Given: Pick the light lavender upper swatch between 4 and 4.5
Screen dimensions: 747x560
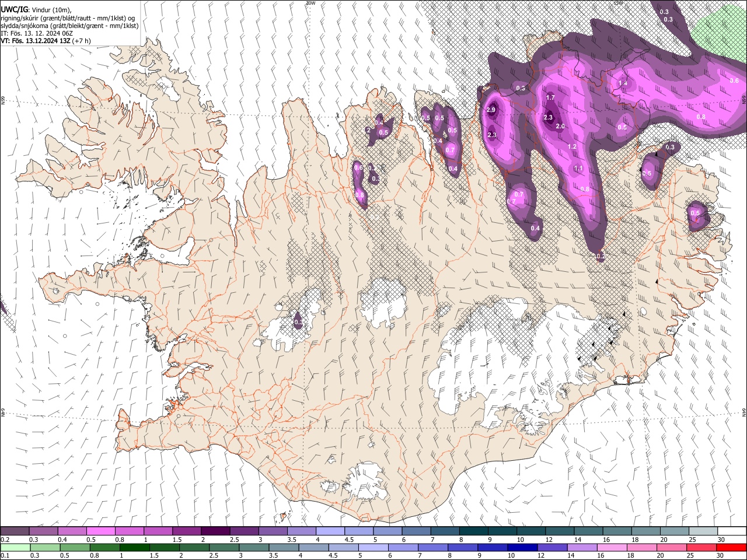Looking at the screenshot, I should click(330, 531).
